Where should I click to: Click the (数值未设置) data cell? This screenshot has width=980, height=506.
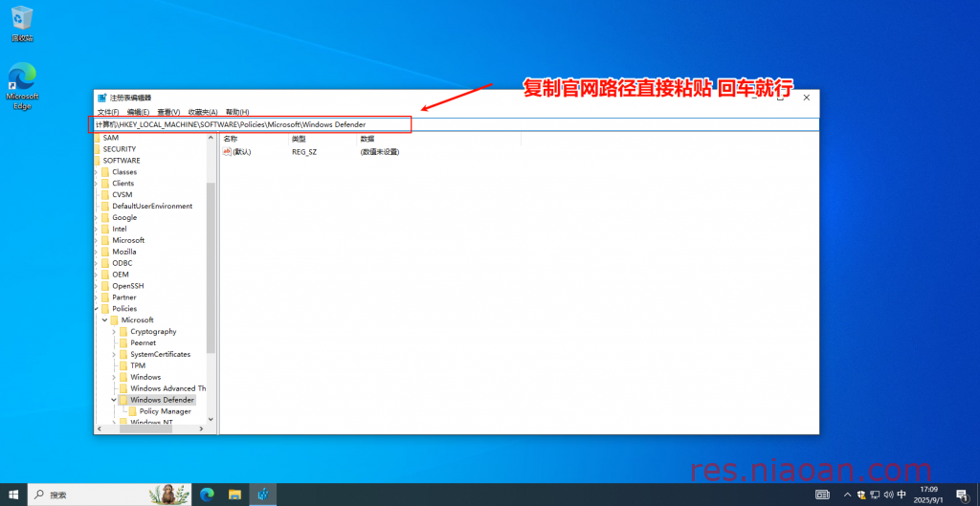[379, 152]
